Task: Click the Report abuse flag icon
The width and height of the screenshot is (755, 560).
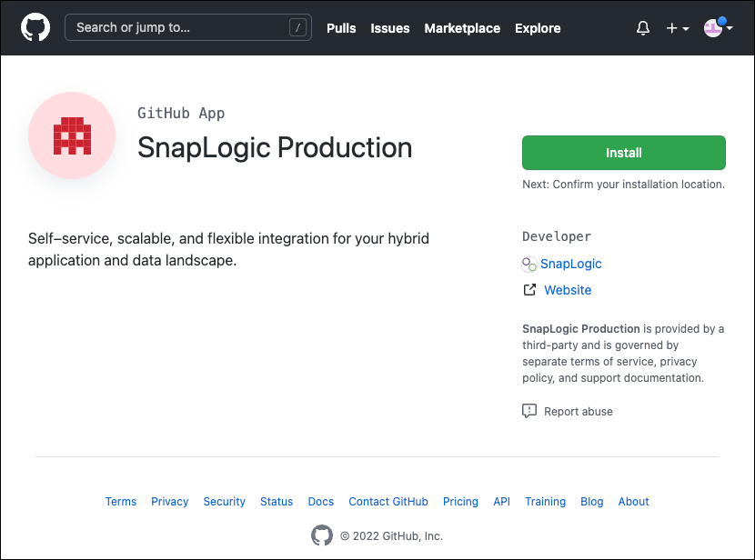Action: coord(529,410)
